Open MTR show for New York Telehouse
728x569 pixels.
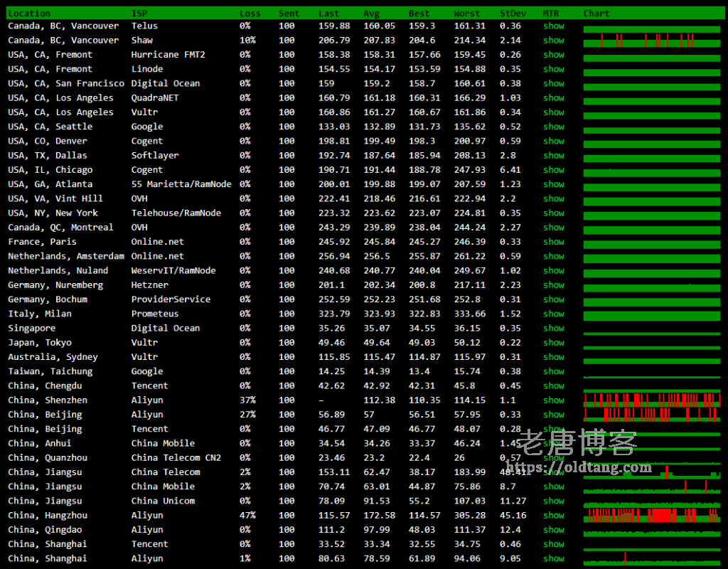point(553,213)
